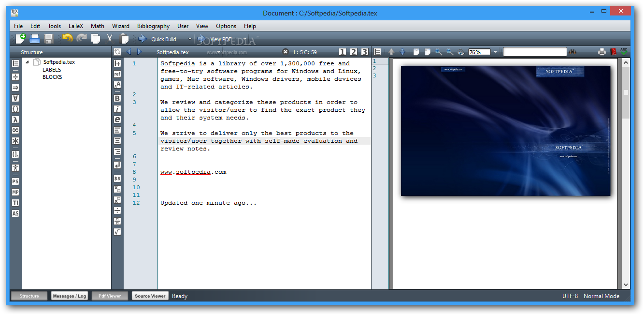Open a file with the folder icon
This screenshot has height=315, width=644.
click(35, 39)
